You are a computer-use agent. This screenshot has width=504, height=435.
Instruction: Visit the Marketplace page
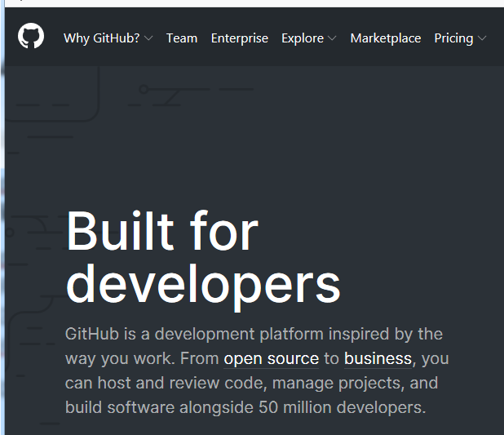click(x=386, y=38)
